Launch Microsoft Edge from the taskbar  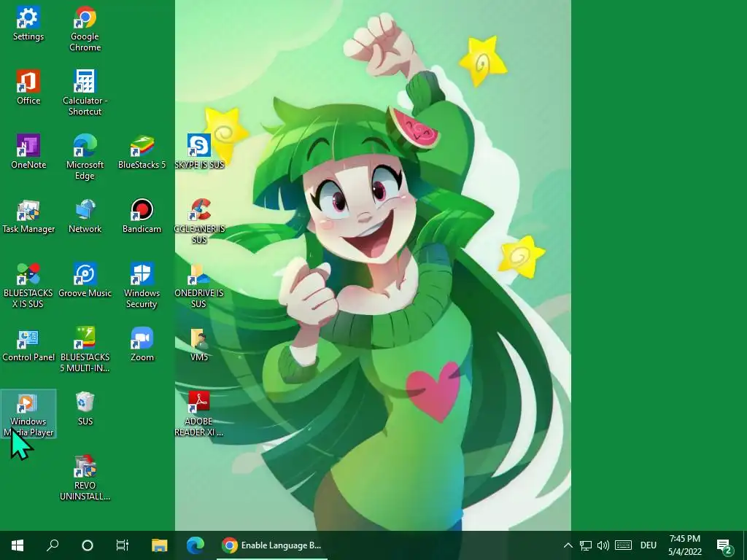coord(195,545)
